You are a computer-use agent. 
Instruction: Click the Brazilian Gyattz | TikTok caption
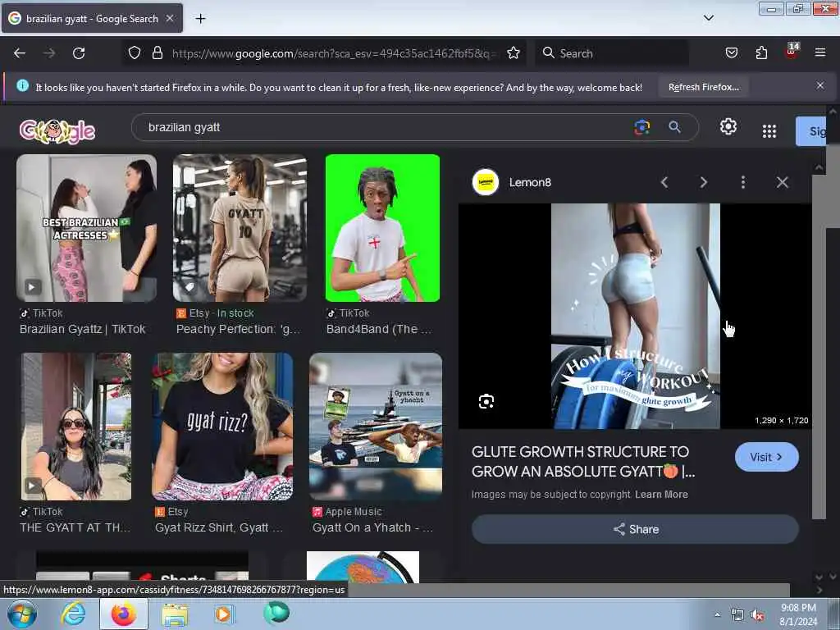pos(83,329)
